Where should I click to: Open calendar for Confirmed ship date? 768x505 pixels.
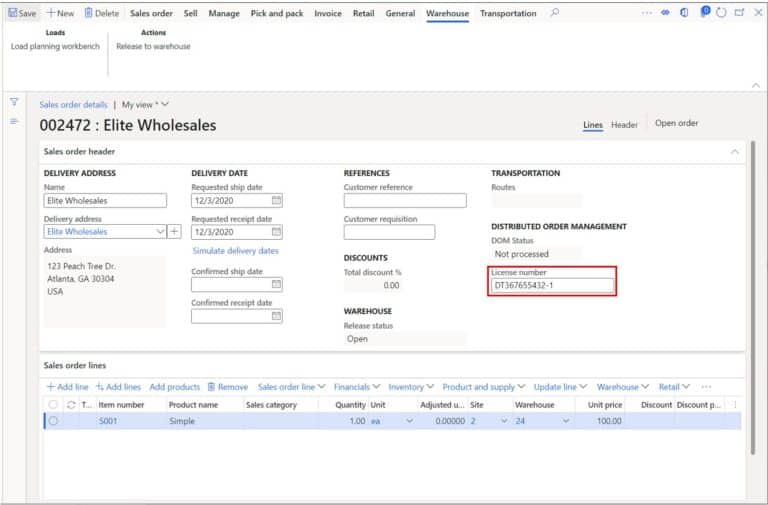pyautogui.click(x=276, y=284)
